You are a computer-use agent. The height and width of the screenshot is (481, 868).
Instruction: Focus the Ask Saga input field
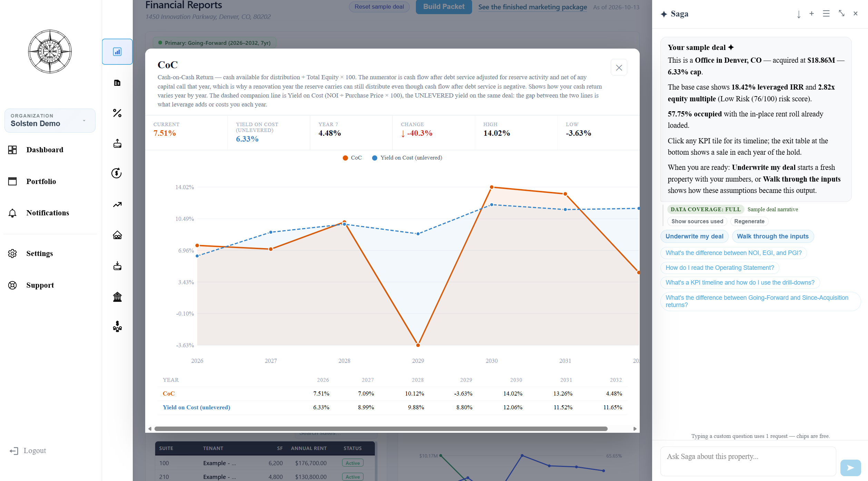(748, 461)
